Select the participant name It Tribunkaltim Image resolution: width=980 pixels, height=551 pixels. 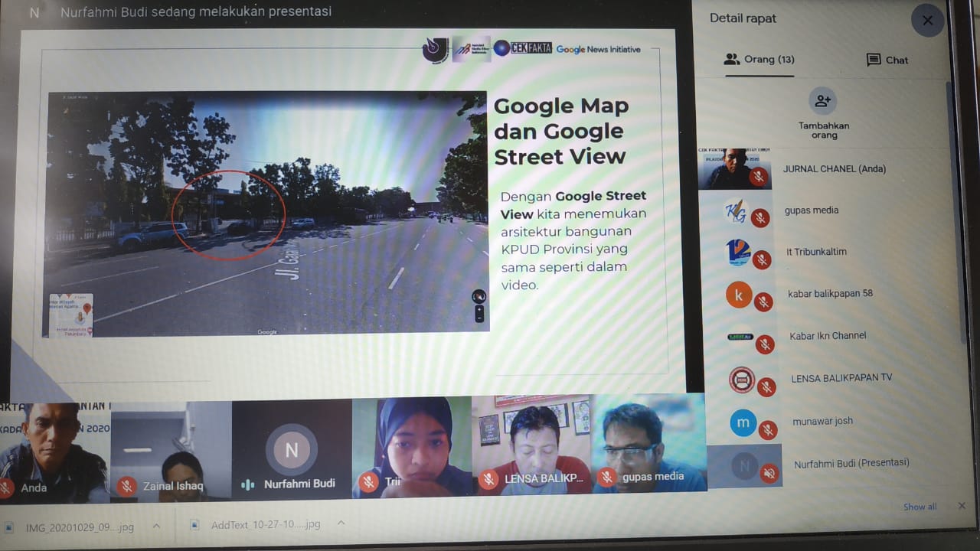tap(816, 252)
